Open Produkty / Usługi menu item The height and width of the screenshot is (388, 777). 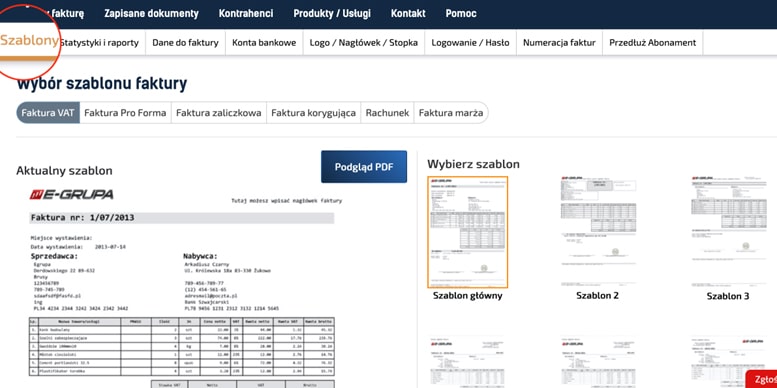pyautogui.click(x=332, y=14)
